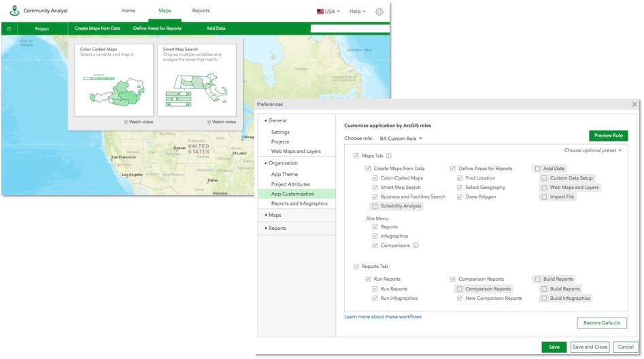Play Smart Map Search Watch video icon
Screen dimensions: 644x359
pyautogui.click(x=209, y=122)
